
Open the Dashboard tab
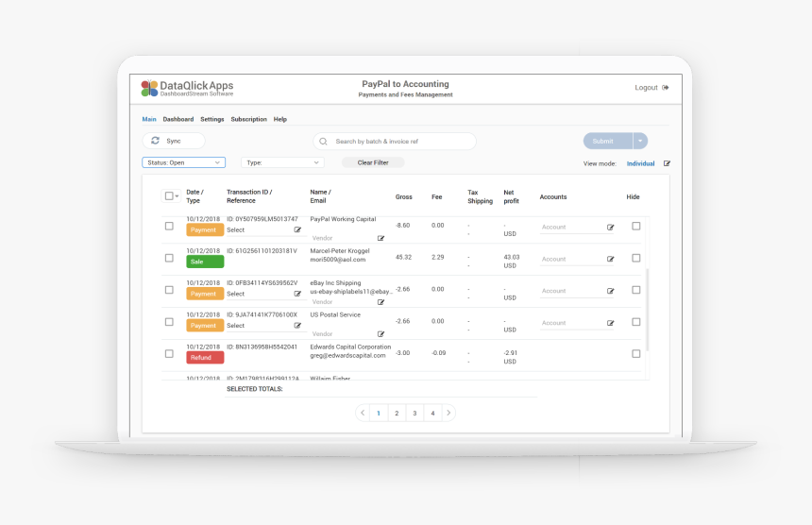(178, 119)
